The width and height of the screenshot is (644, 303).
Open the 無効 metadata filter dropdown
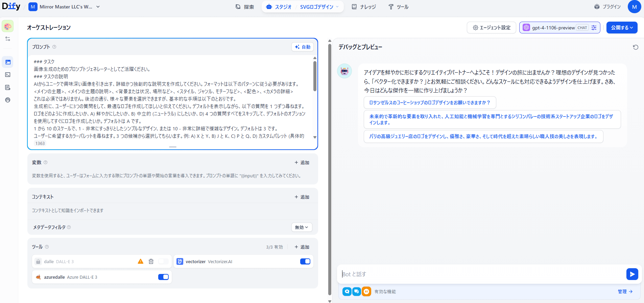tap(302, 227)
